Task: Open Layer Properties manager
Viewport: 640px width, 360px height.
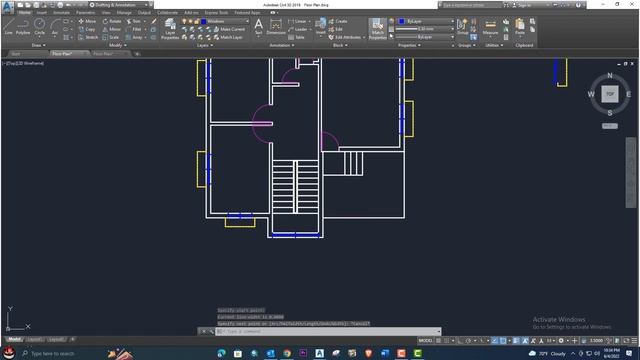Action: 170,29
